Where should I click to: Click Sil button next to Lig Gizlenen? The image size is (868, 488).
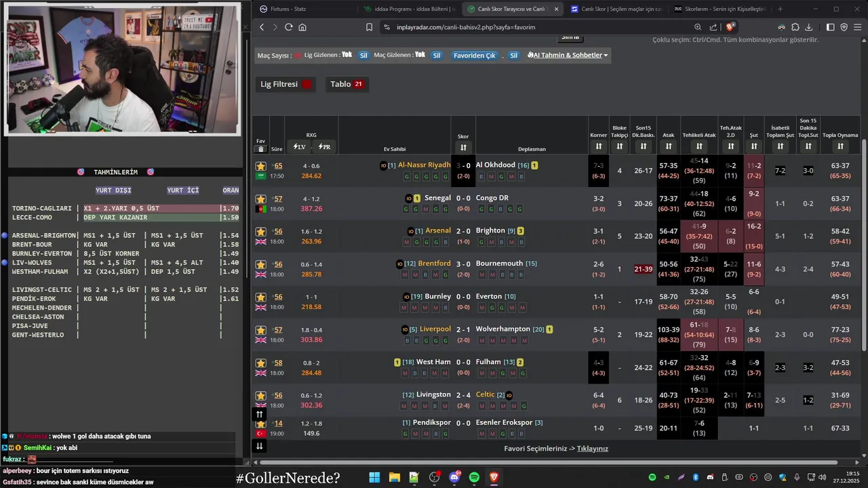(363, 55)
